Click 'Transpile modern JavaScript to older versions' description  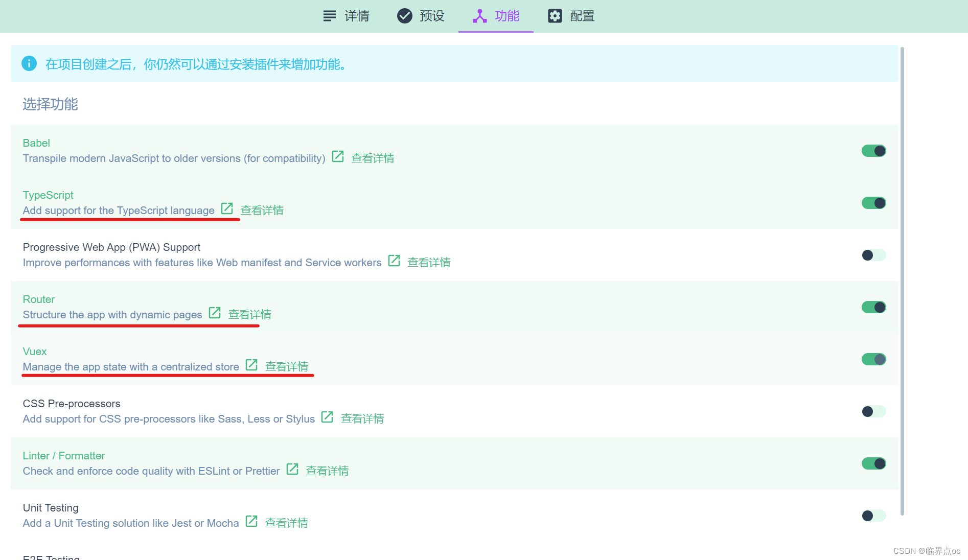174,158
